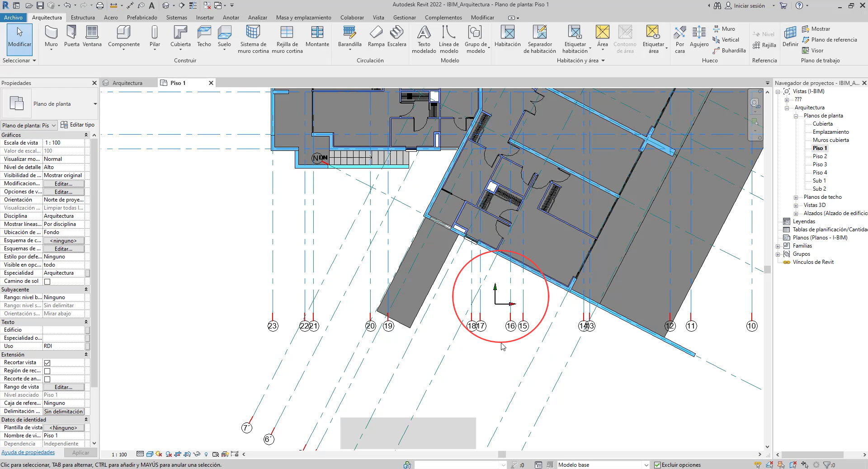This screenshot has height=469, width=868.
Task: Select the Escalera (Stair) tool
Action: (x=397, y=36)
